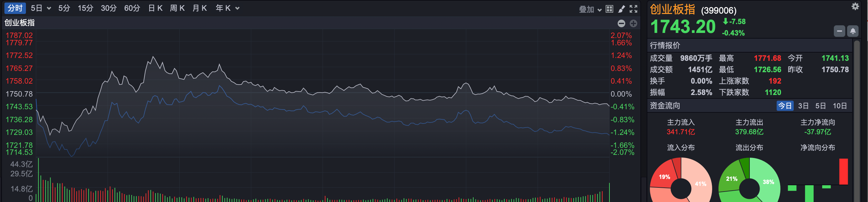Image resolution: width=868 pixels, height=202 pixels.
Task: Select the drawing brush tool icon
Action: 621,9
